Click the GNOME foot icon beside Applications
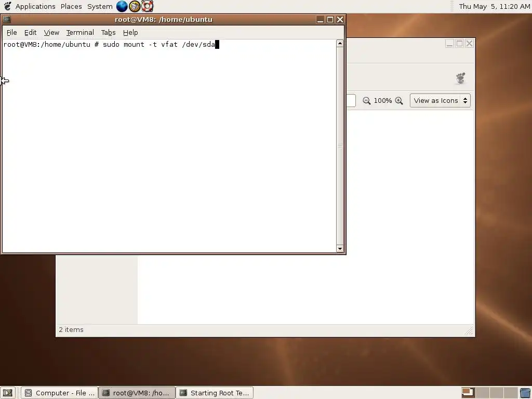 coord(7,6)
